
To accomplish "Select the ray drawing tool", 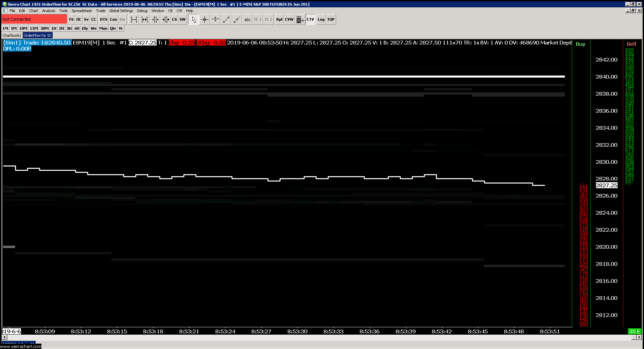I will click(237, 20).
